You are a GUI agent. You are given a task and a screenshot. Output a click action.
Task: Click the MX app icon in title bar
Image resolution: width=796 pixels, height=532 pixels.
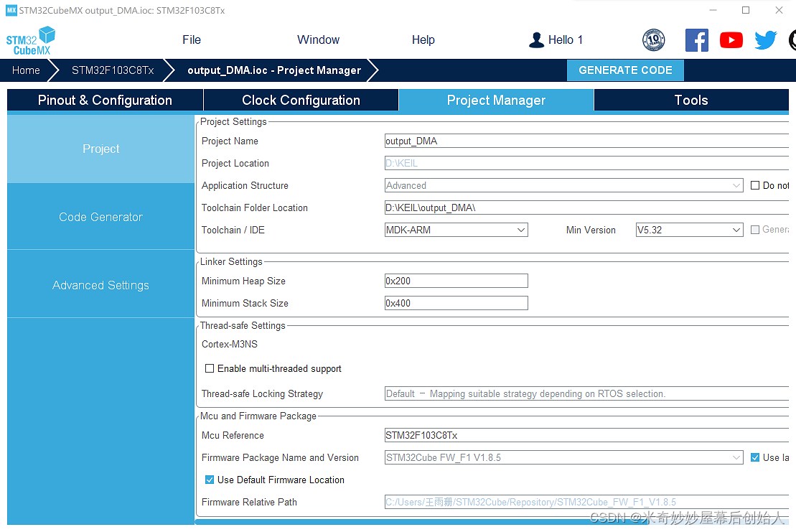[x=11, y=10]
